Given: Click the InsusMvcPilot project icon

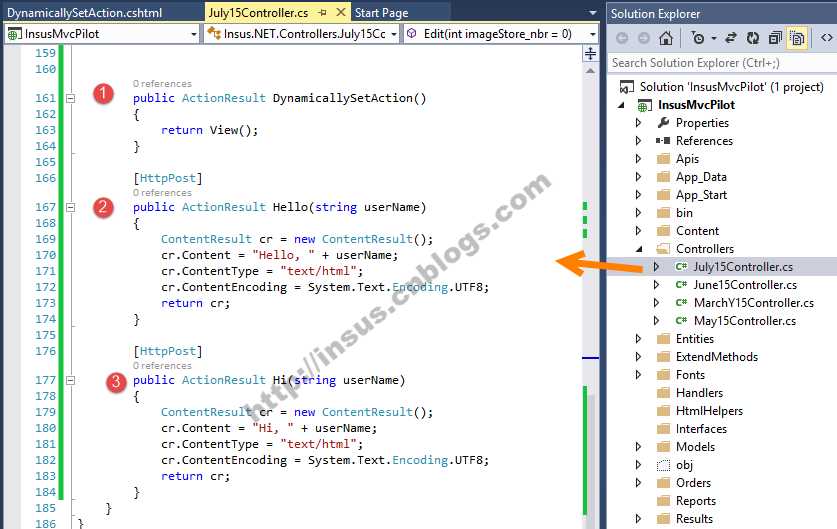Looking at the screenshot, I should point(643,106).
